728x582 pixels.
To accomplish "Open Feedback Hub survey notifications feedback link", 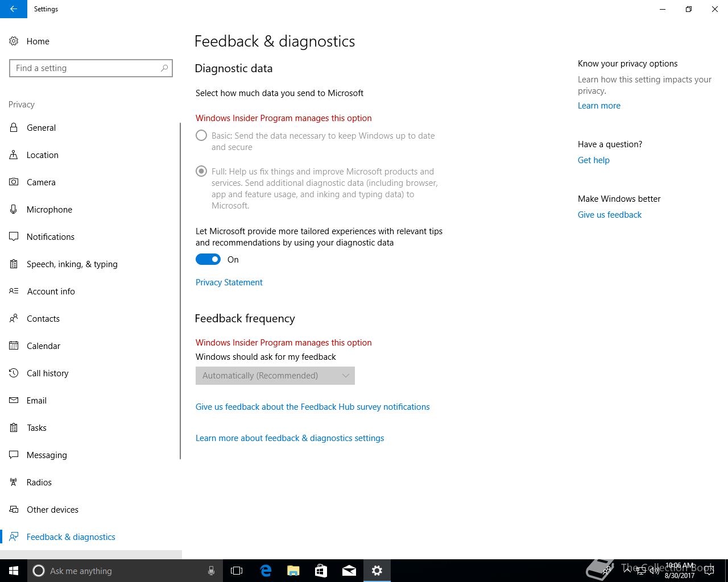I will tap(313, 407).
